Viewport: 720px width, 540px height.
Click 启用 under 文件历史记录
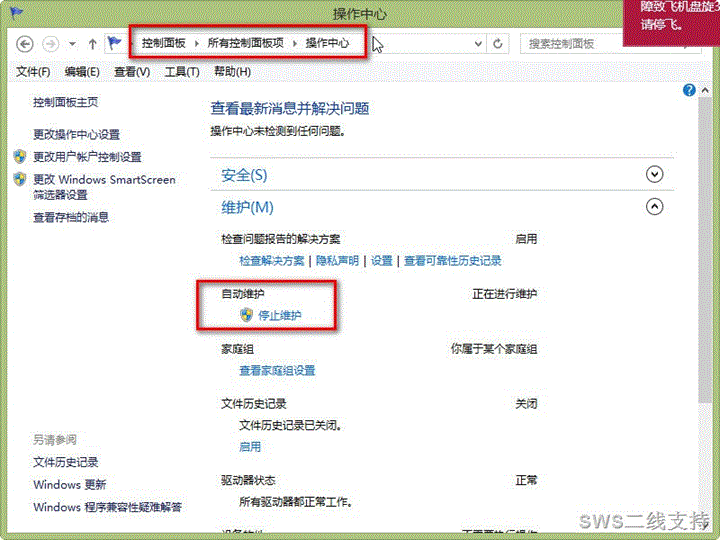(x=249, y=446)
